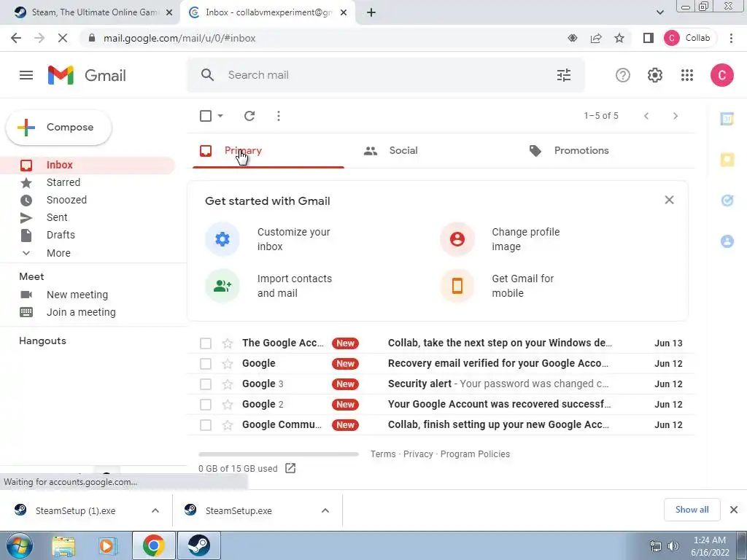
Task: Open the Windows Start menu
Action: pos(19,545)
